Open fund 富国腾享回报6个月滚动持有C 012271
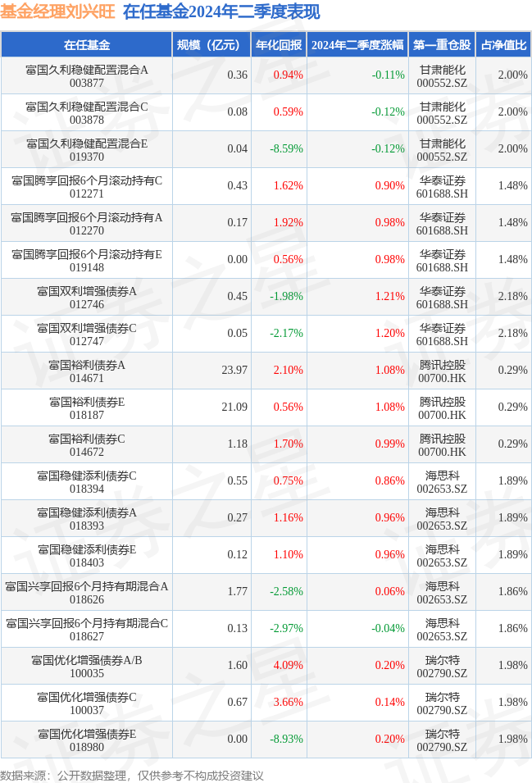Screen dimensions: 532x783 click(x=87, y=186)
